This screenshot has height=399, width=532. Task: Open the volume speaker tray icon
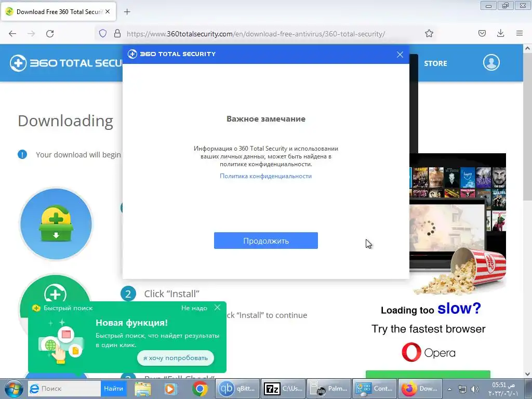tap(475, 389)
